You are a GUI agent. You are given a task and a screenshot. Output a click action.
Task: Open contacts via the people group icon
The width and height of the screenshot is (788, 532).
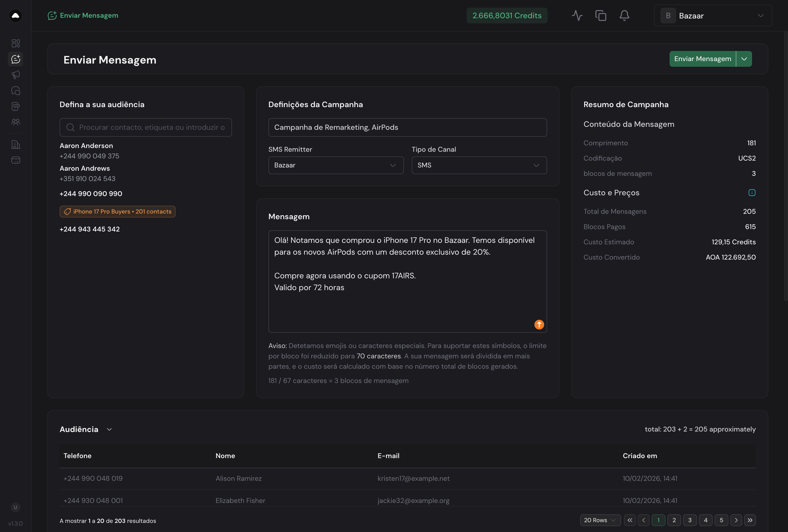tap(16, 122)
